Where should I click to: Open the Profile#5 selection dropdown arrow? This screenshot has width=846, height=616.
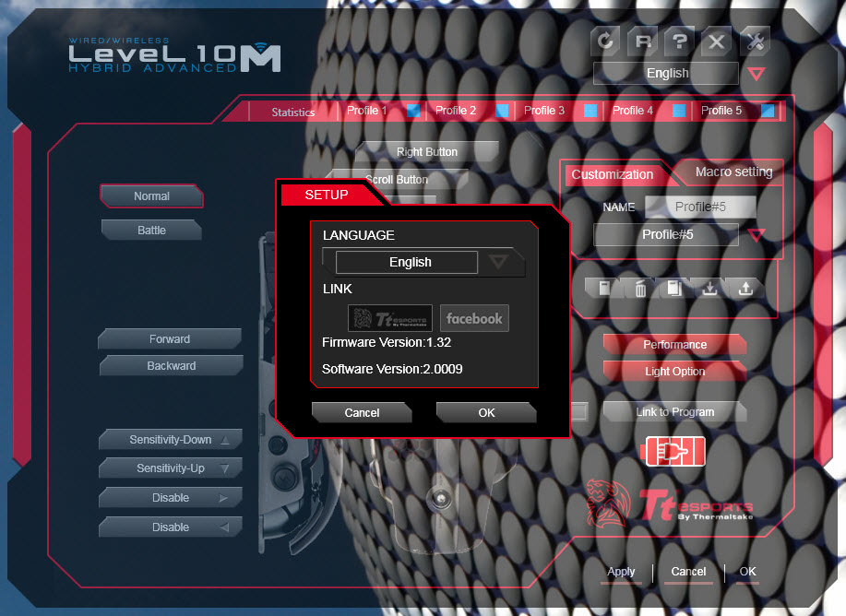(x=757, y=235)
